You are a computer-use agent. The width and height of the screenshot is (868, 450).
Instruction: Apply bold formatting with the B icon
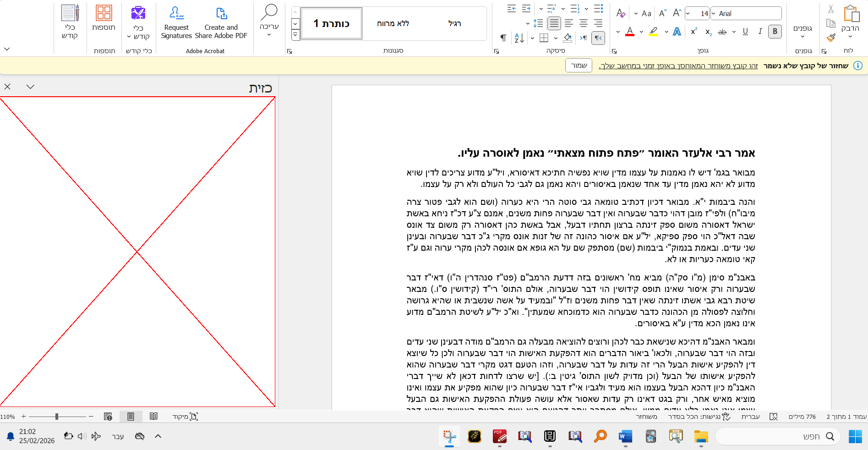[x=775, y=32]
